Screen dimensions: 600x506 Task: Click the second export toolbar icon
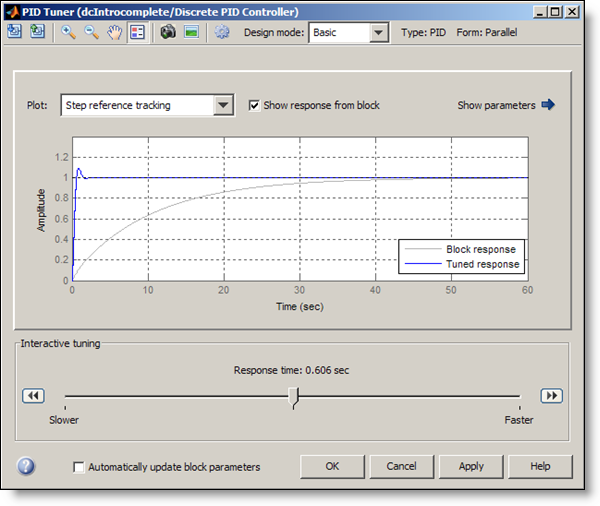click(37, 32)
